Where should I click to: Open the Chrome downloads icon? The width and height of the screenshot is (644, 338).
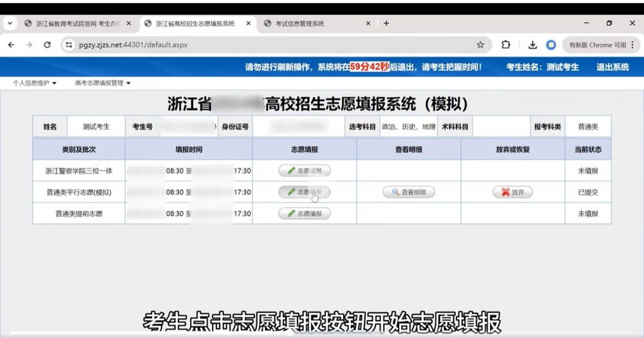[x=533, y=45]
